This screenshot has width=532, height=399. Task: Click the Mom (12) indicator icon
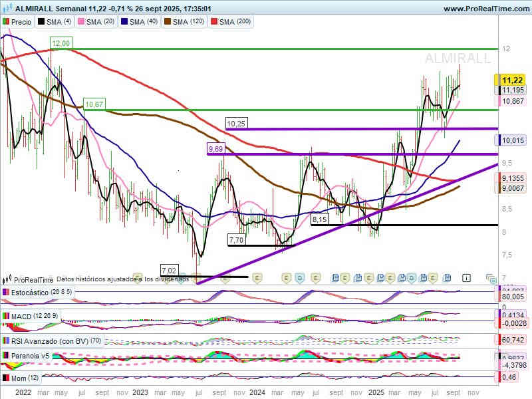(x=6, y=378)
